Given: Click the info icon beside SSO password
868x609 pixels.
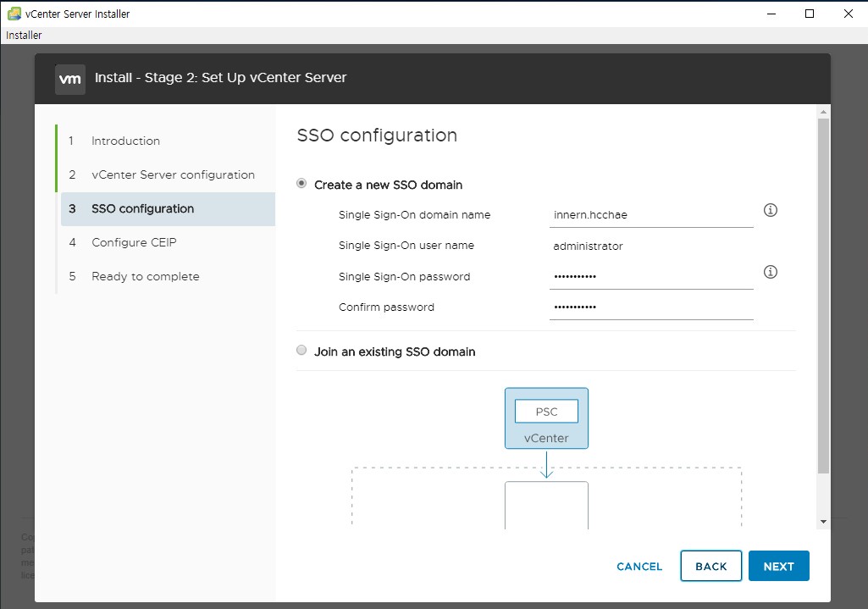Looking at the screenshot, I should tap(770, 272).
